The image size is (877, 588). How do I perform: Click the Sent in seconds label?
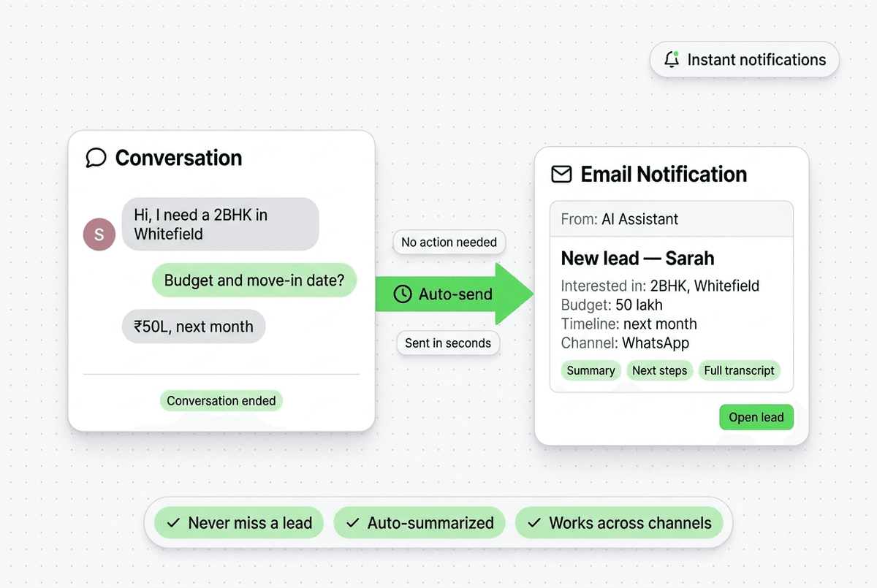pyautogui.click(x=448, y=343)
